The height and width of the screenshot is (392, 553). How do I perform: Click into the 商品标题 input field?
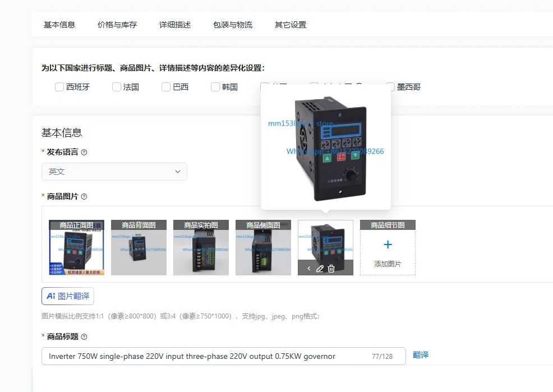coord(224,356)
